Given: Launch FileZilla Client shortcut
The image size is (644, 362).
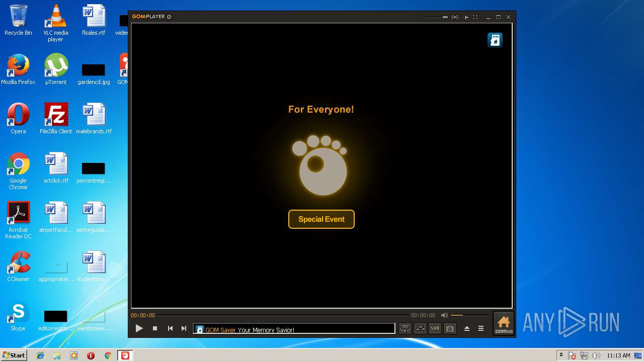Looking at the screenshot, I should [56, 119].
